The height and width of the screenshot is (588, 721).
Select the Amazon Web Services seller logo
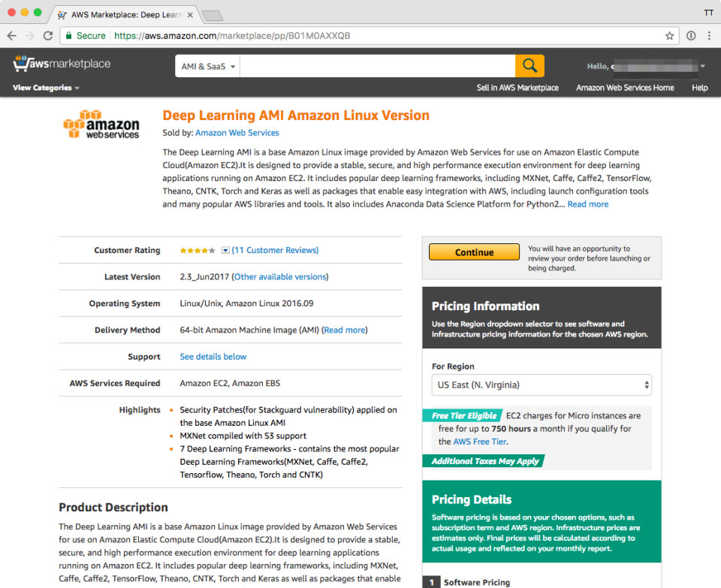click(x=101, y=124)
